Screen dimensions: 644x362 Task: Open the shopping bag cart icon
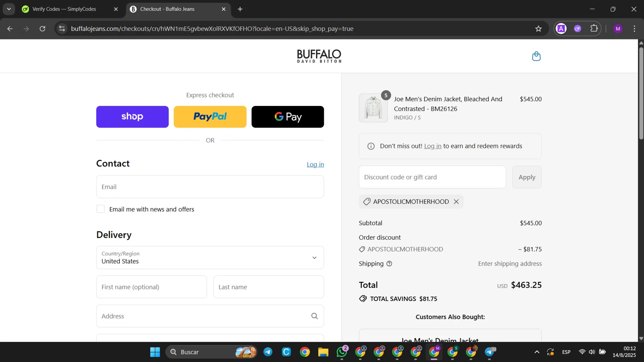coord(536,56)
